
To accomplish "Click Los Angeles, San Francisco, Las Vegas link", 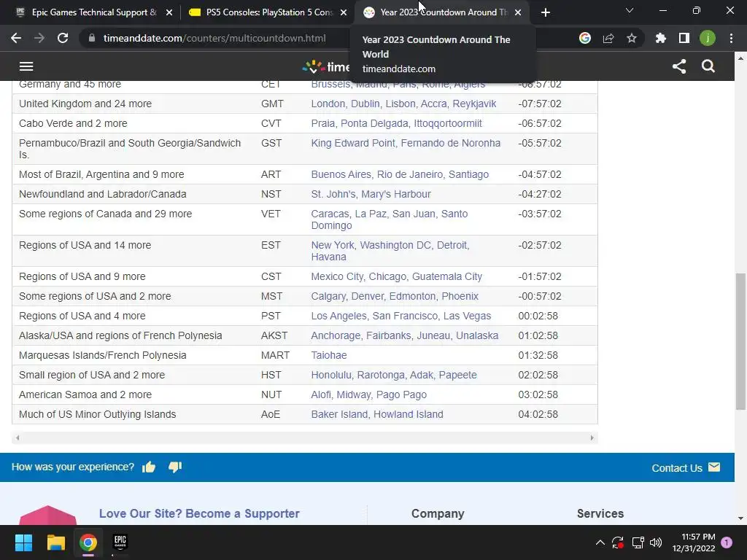I will click(400, 316).
